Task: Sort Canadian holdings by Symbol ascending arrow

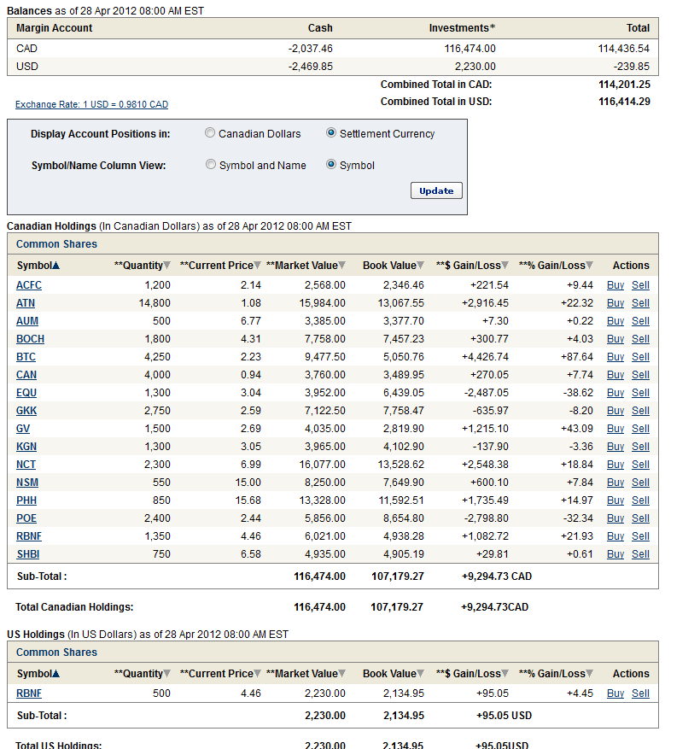Action: pyautogui.click(x=56, y=266)
